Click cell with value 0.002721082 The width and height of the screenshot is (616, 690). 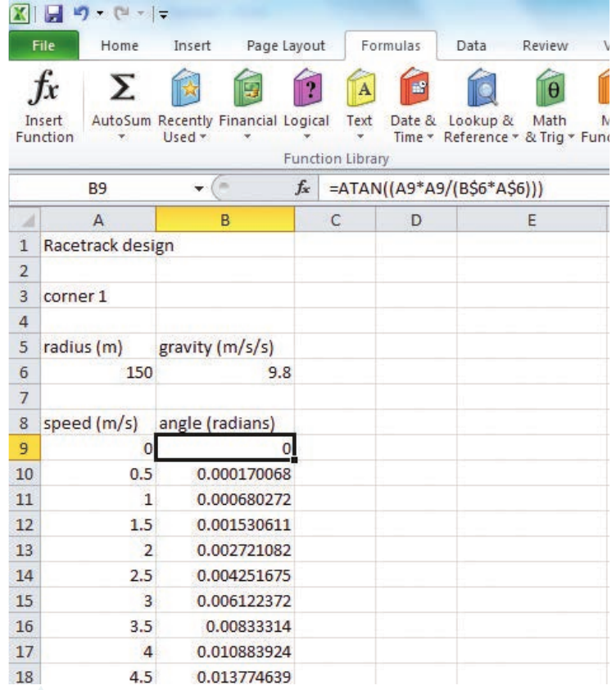point(224,550)
